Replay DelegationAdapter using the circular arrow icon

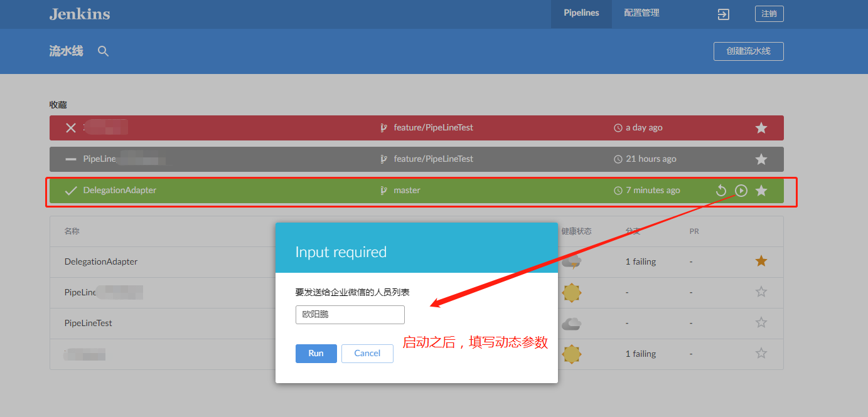(721, 190)
